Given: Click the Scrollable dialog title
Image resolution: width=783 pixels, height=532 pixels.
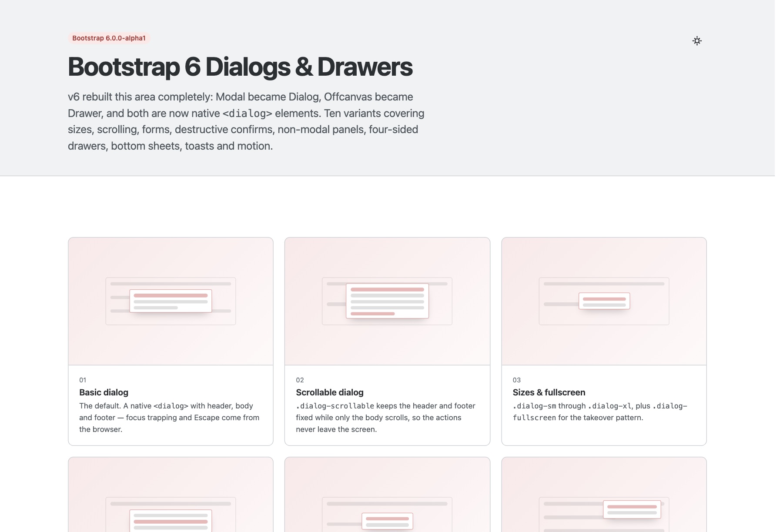Looking at the screenshot, I should coord(330,392).
